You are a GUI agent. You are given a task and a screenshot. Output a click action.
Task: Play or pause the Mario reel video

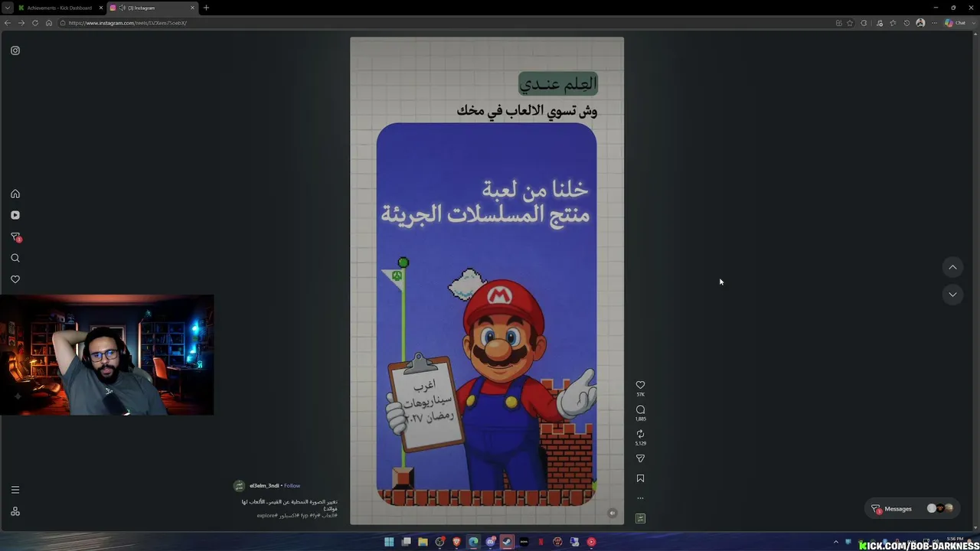click(487, 281)
